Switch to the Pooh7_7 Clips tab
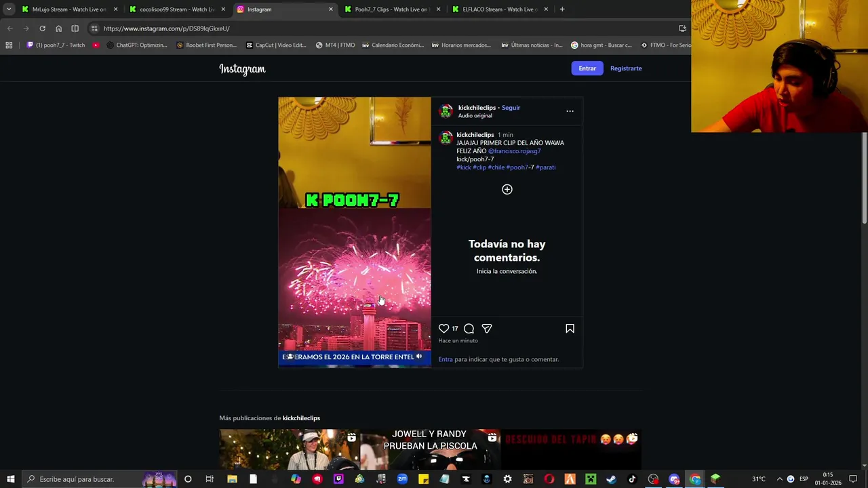Image resolution: width=868 pixels, height=488 pixels. (x=392, y=9)
